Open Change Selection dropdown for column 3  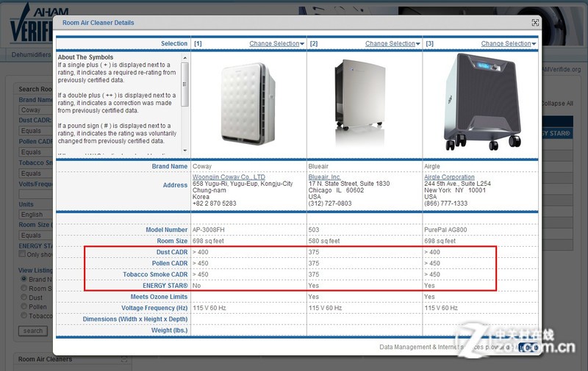pyautogui.click(x=509, y=44)
